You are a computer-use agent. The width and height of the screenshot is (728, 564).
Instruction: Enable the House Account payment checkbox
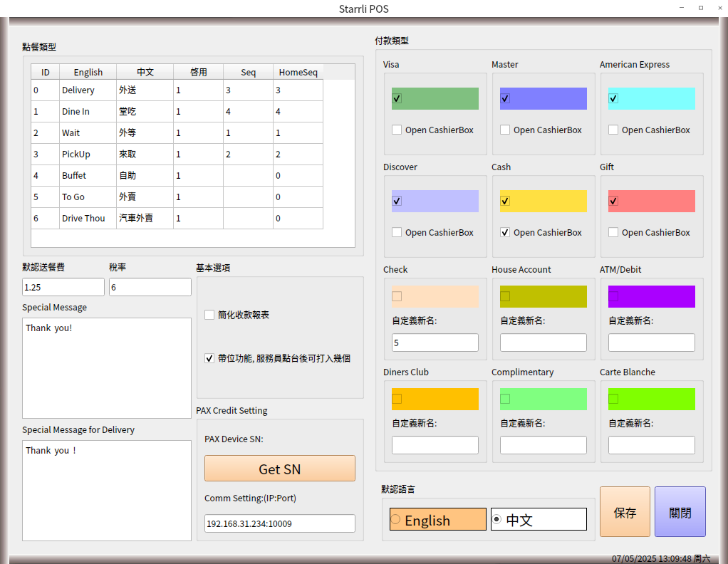pyautogui.click(x=505, y=296)
